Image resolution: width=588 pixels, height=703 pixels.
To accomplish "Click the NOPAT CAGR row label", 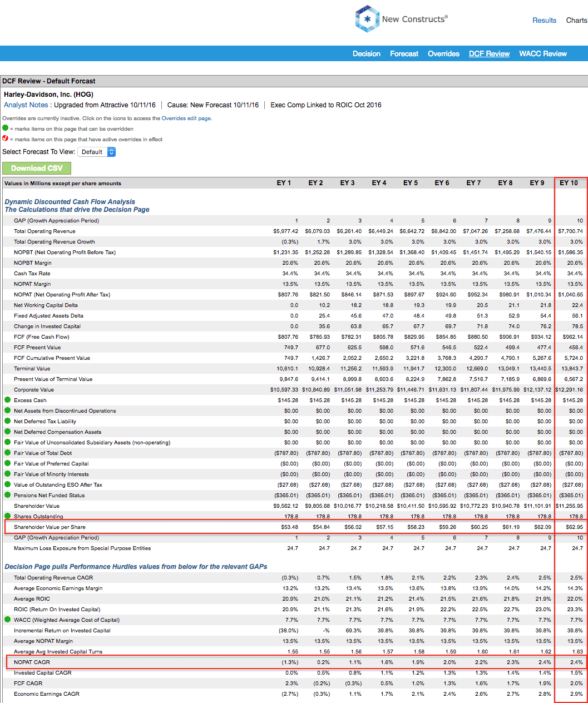I will tap(32, 662).
